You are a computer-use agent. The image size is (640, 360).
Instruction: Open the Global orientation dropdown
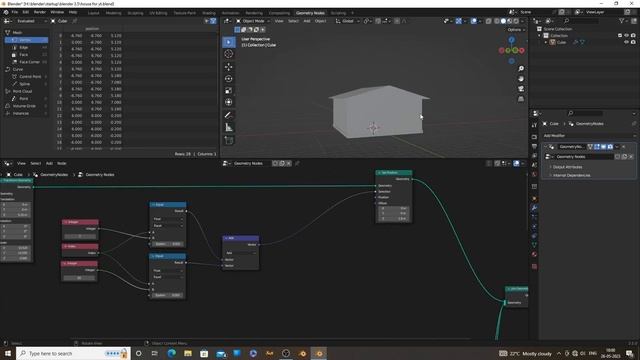(347, 21)
